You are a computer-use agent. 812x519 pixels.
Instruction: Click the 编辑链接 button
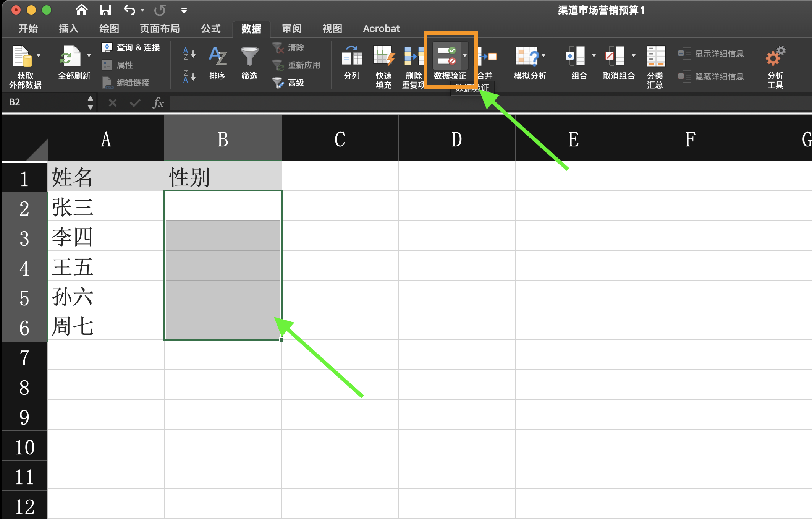point(126,83)
